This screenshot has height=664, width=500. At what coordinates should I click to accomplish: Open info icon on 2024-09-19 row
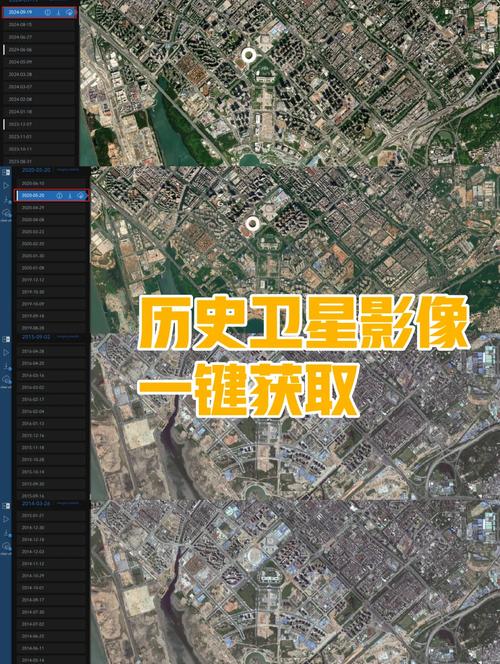47,12
